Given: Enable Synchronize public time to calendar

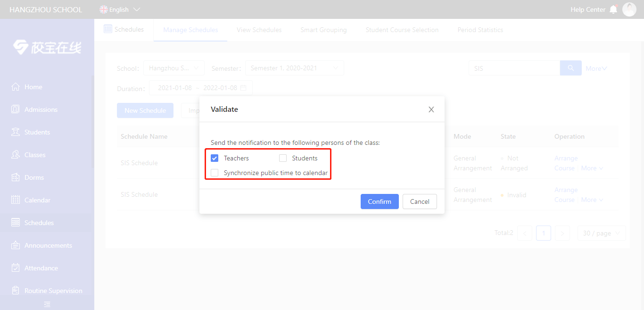Looking at the screenshot, I should coord(215,173).
